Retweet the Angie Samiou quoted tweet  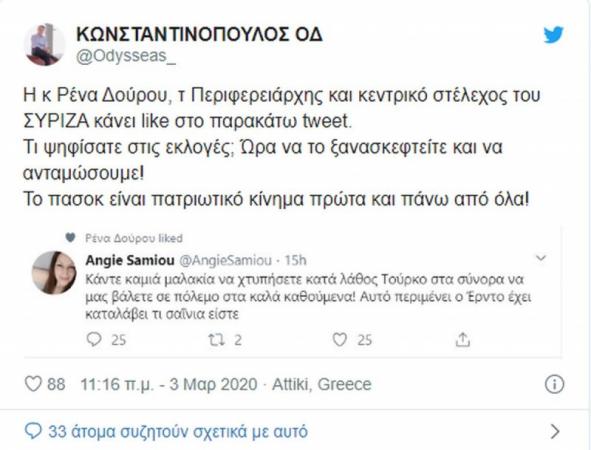point(217,340)
